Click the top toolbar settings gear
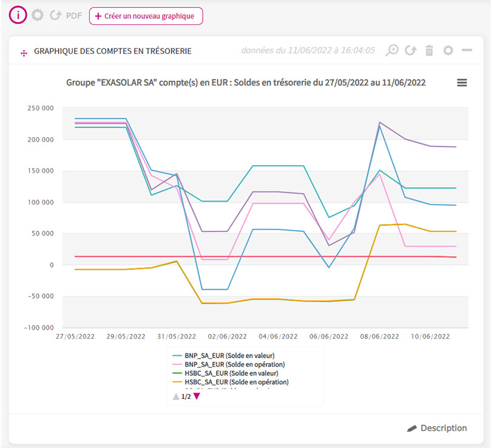Screen dimensions: 492x448 click(x=38, y=15)
